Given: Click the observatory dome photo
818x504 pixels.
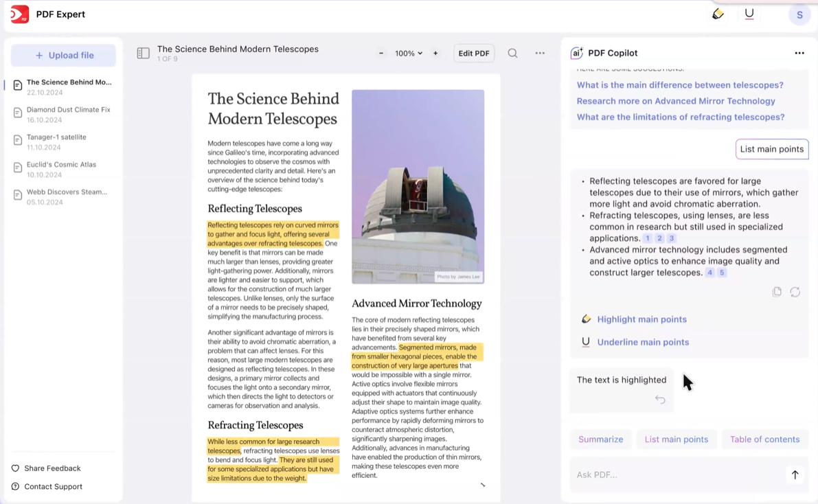Looking at the screenshot, I should point(418,187).
